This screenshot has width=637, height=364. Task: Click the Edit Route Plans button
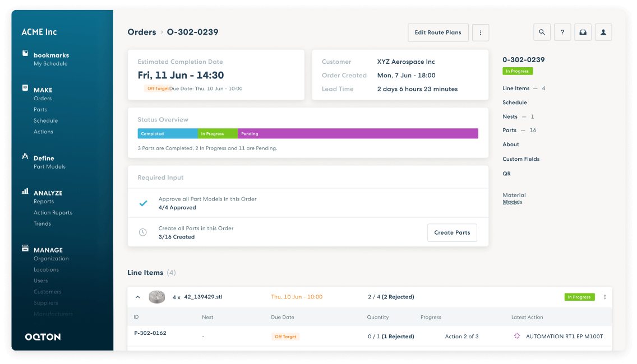438,32
